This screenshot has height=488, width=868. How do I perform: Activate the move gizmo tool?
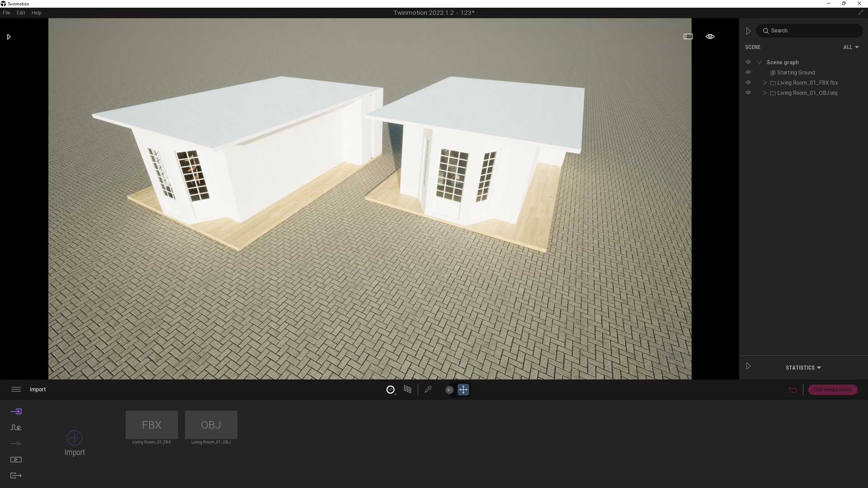point(463,389)
